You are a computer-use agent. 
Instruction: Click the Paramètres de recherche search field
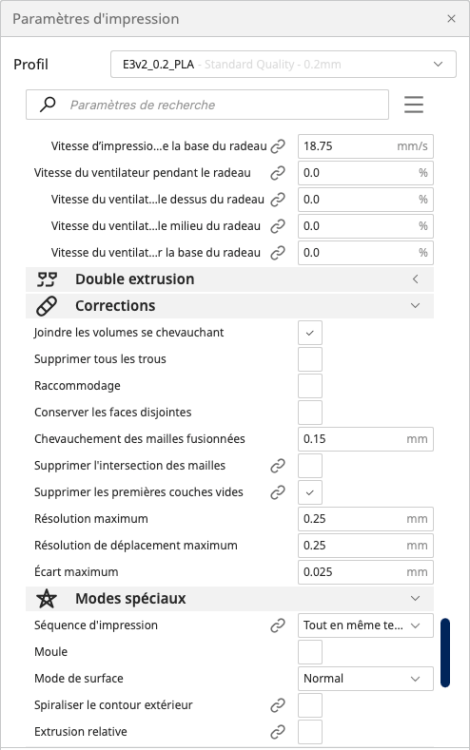pyautogui.click(x=207, y=104)
